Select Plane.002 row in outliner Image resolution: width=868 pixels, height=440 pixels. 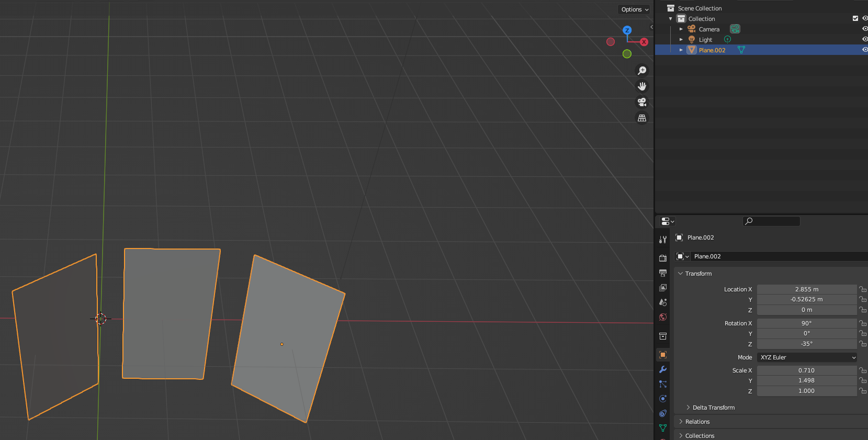(761, 50)
